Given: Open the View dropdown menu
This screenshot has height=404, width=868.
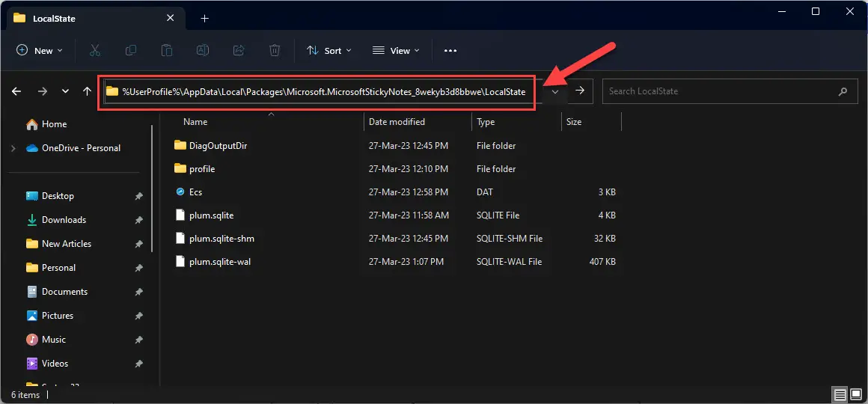Looking at the screenshot, I should point(396,50).
